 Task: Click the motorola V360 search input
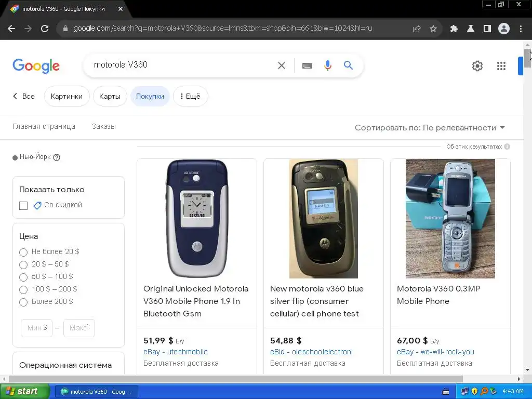click(x=183, y=65)
